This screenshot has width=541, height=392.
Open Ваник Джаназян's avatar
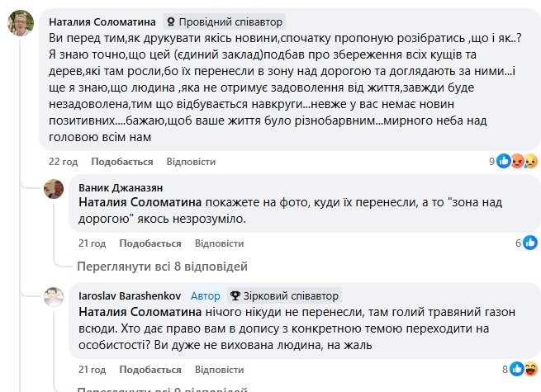(x=55, y=188)
